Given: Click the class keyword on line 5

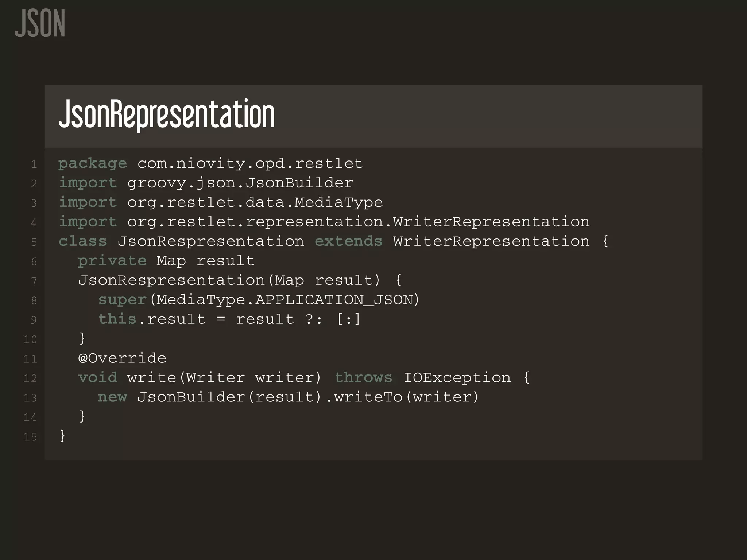Looking at the screenshot, I should pyautogui.click(x=83, y=241).
